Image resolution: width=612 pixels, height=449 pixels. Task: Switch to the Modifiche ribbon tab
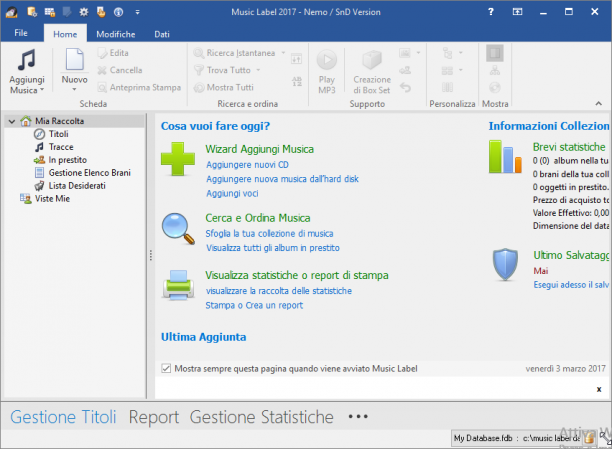(x=116, y=34)
